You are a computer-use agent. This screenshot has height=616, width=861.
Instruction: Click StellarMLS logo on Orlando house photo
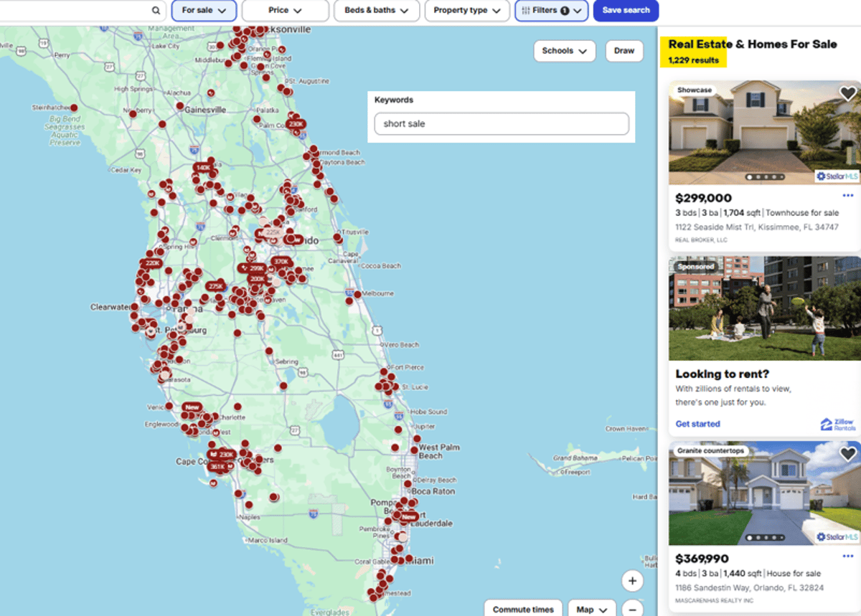837,537
